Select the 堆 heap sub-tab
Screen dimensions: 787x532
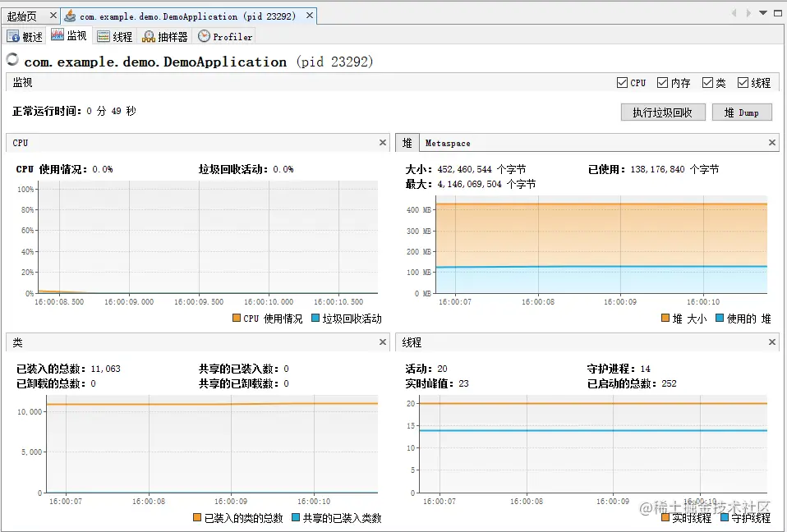[x=407, y=143]
